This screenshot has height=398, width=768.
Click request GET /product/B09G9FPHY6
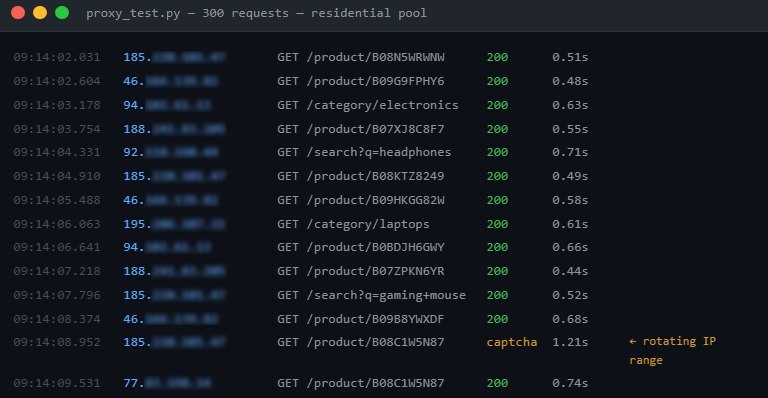click(361, 81)
